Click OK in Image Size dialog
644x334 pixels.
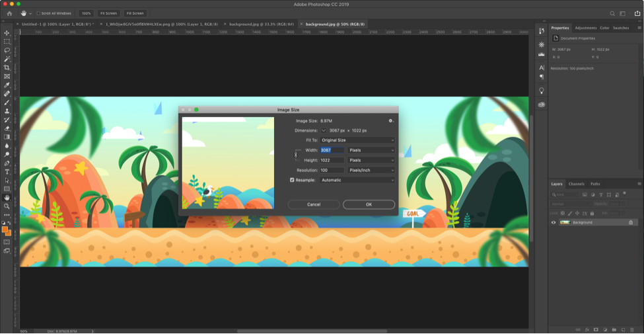point(369,204)
